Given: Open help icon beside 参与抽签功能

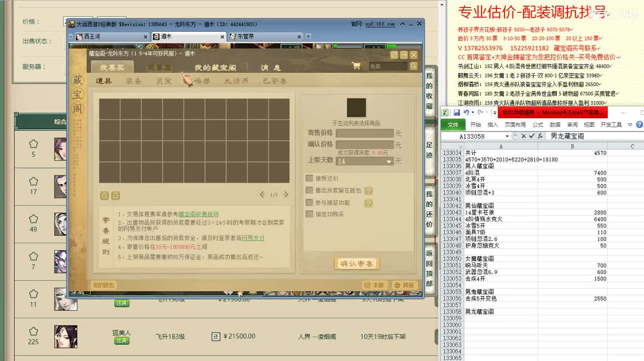Looking at the screenshot, I should pos(368,203).
